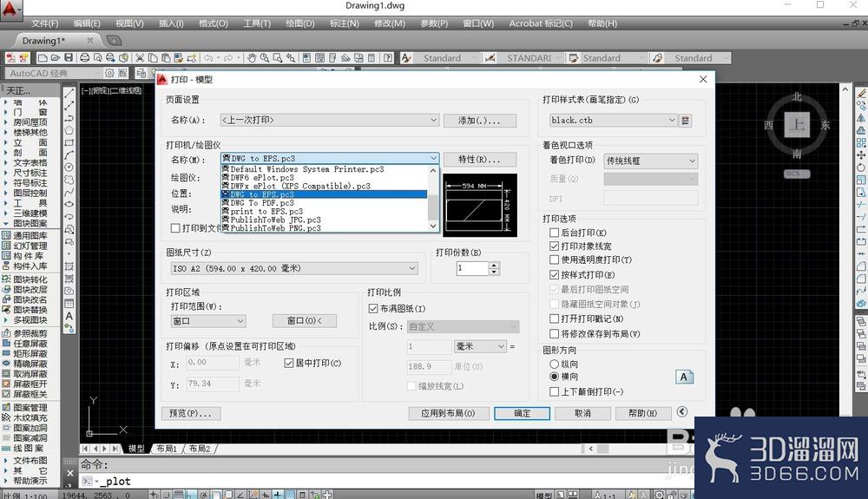The height and width of the screenshot is (499, 868).
Task: Click the workspace settings gear icon
Action: (x=109, y=73)
